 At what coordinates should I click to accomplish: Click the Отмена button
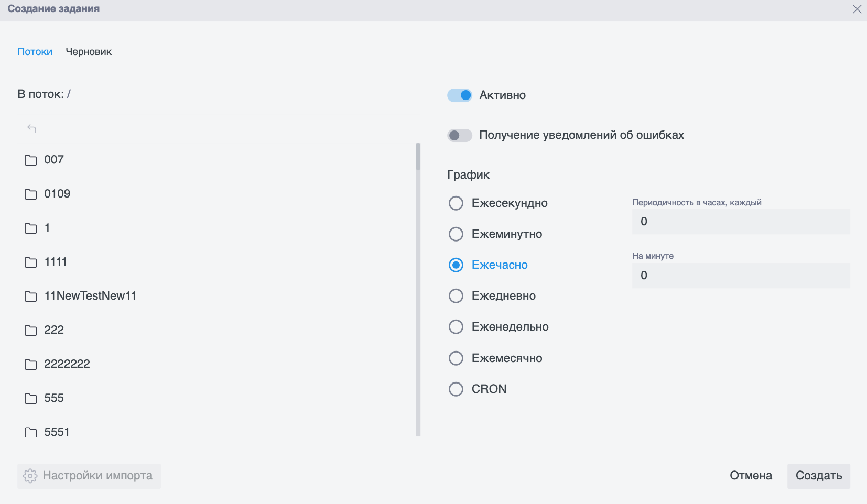[751, 476]
